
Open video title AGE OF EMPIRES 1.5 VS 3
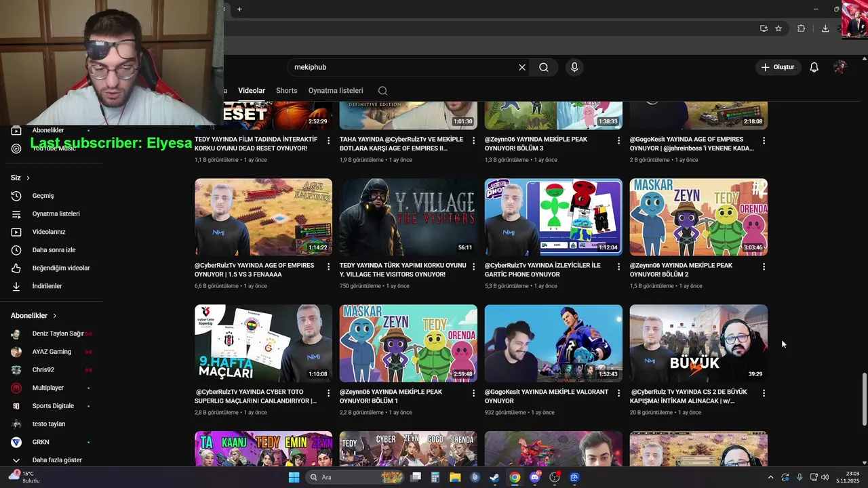pos(255,270)
